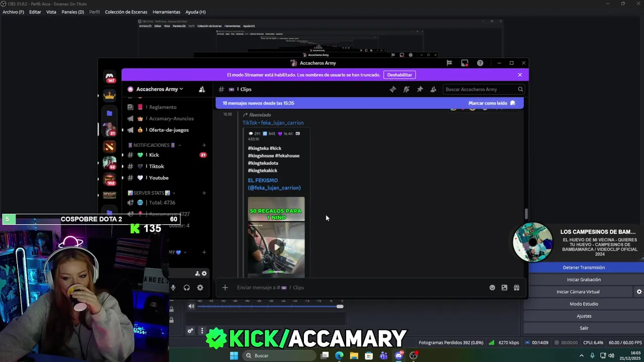Open OBS Herramientas menu
This screenshot has height=362, width=644.
pos(166,12)
